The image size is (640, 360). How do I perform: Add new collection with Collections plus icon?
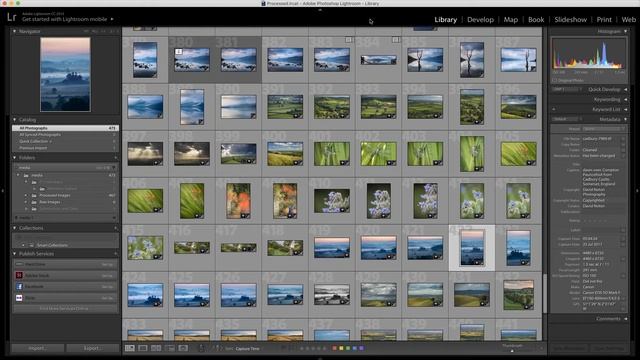pyautogui.click(x=116, y=228)
